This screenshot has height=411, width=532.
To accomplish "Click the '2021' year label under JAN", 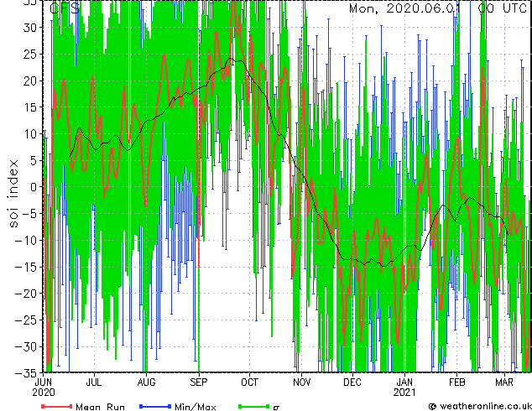I will point(404,393).
